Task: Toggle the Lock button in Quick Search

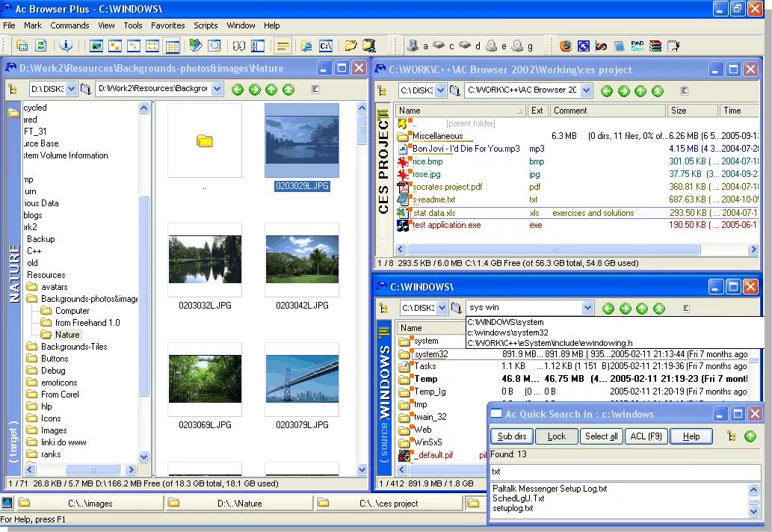Action: point(556,436)
